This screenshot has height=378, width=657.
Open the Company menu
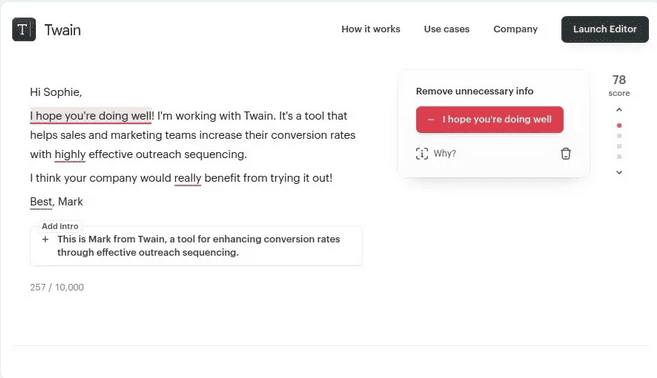coord(515,29)
